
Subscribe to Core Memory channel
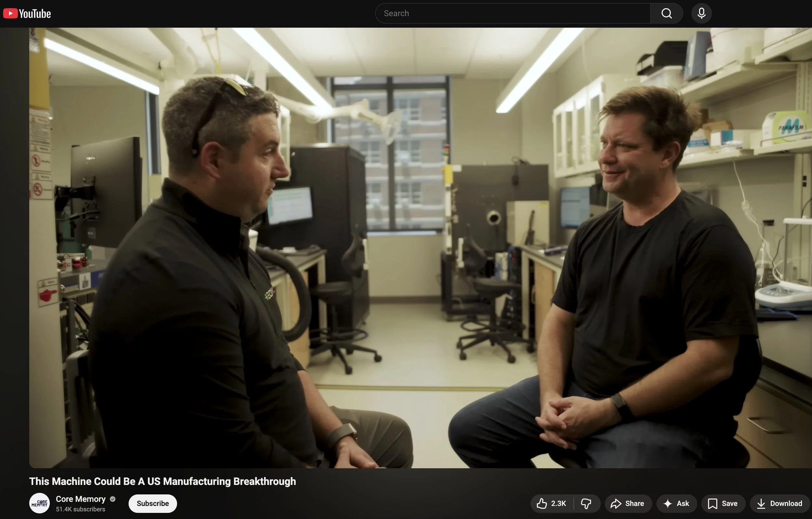click(153, 503)
